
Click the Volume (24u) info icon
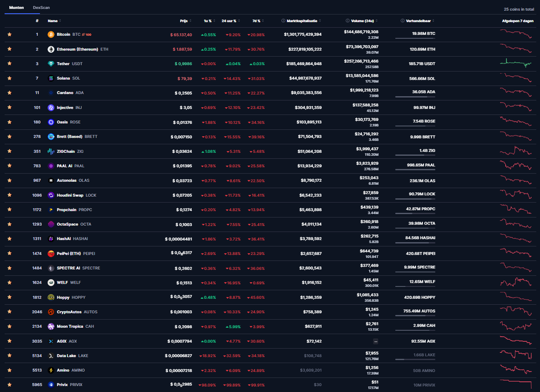tap(347, 21)
